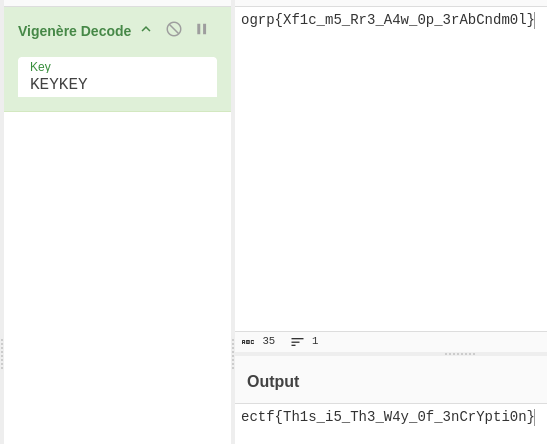
Task: Set breakpoint on Vigenère Decode with pause icon
Action: click(x=202, y=29)
